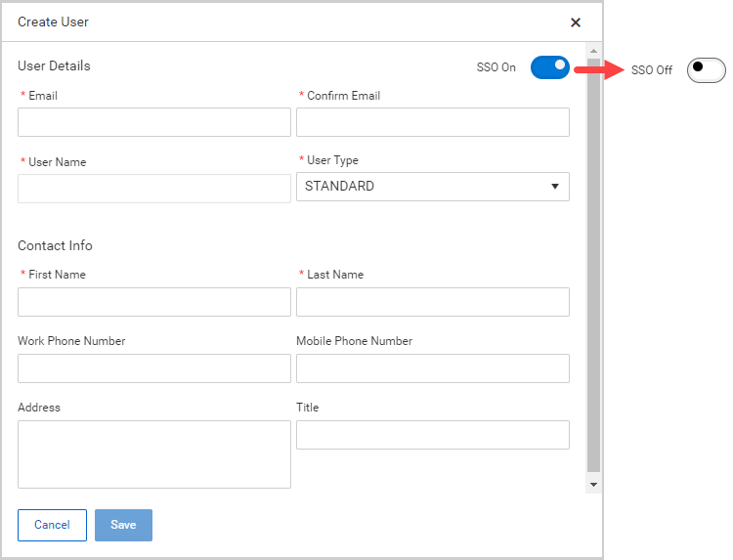
Task: Select the Title input field
Action: click(432, 435)
